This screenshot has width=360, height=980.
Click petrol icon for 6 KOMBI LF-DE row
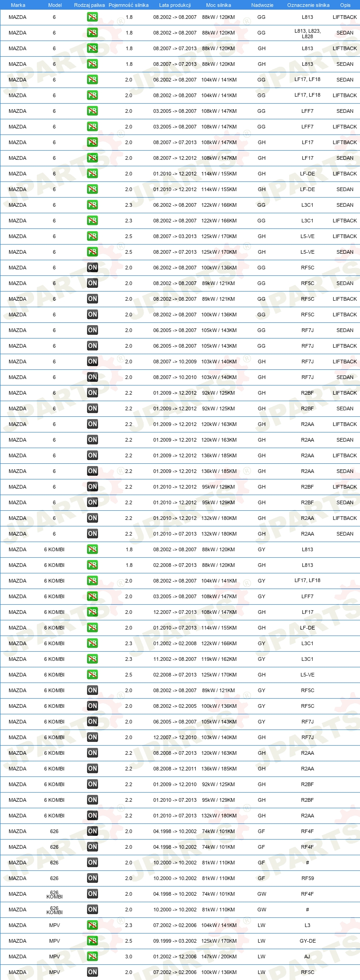[93, 628]
